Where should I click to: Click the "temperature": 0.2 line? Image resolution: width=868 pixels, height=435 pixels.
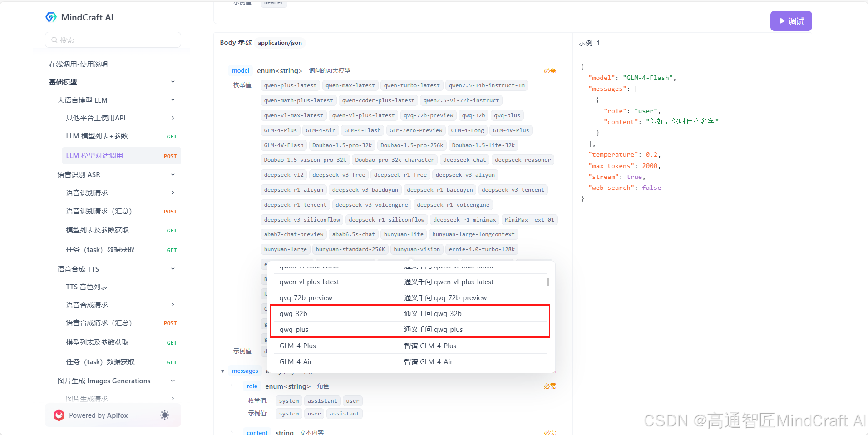pos(624,155)
